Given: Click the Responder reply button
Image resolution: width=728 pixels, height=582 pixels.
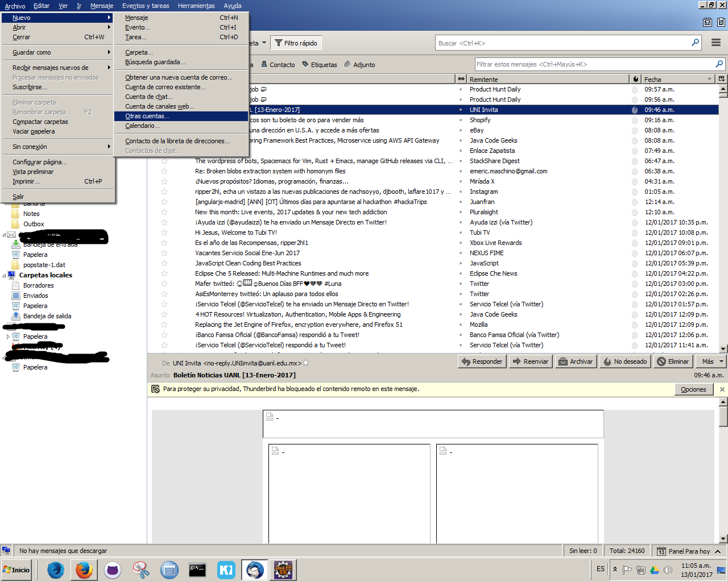Looking at the screenshot, I should [482, 361].
